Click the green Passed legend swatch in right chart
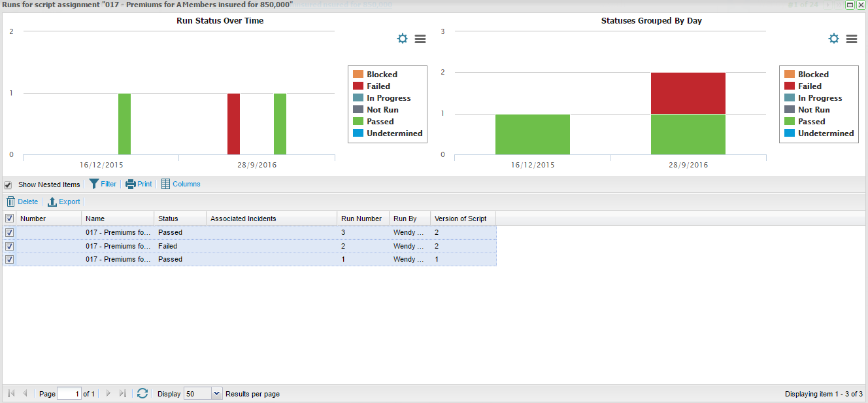Viewport: 868px width, 403px height. pyautogui.click(x=789, y=121)
